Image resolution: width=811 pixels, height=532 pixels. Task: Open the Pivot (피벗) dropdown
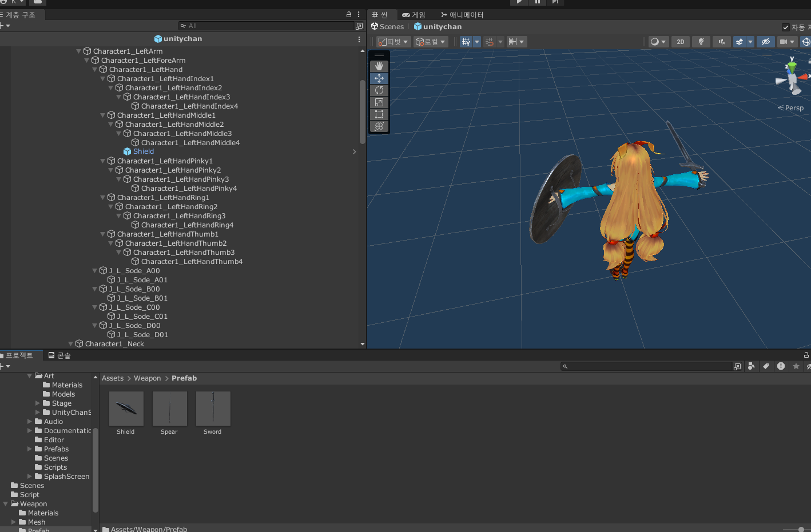(393, 42)
